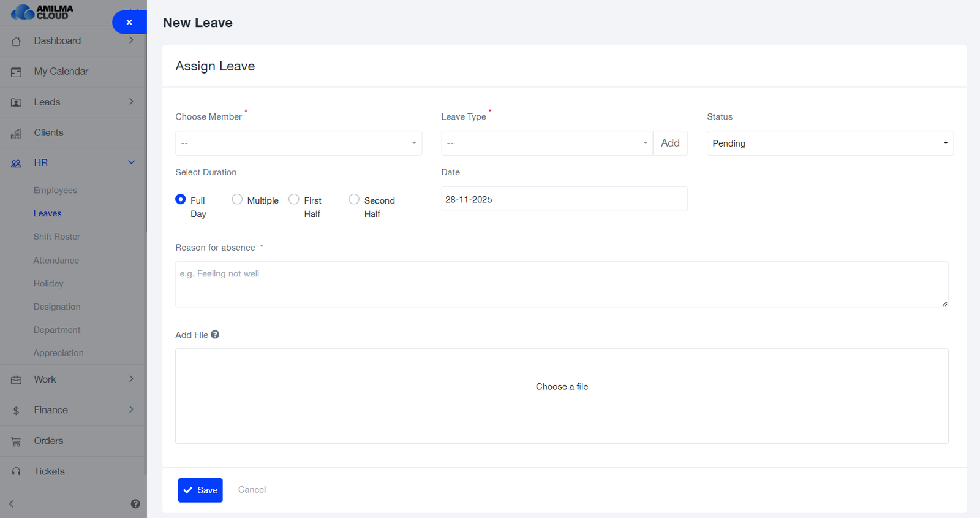Click the Add File help tooltip icon
The image size is (980, 518).
point(215,335)
